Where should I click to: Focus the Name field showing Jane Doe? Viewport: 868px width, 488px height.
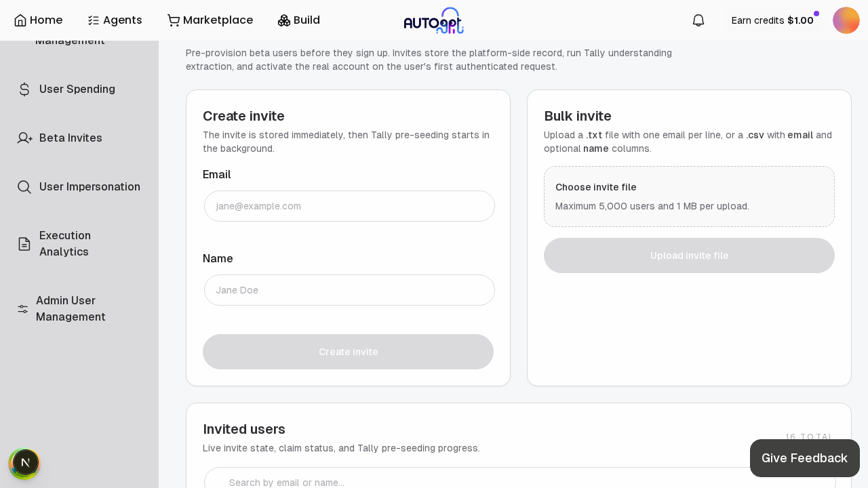point(349,290)
